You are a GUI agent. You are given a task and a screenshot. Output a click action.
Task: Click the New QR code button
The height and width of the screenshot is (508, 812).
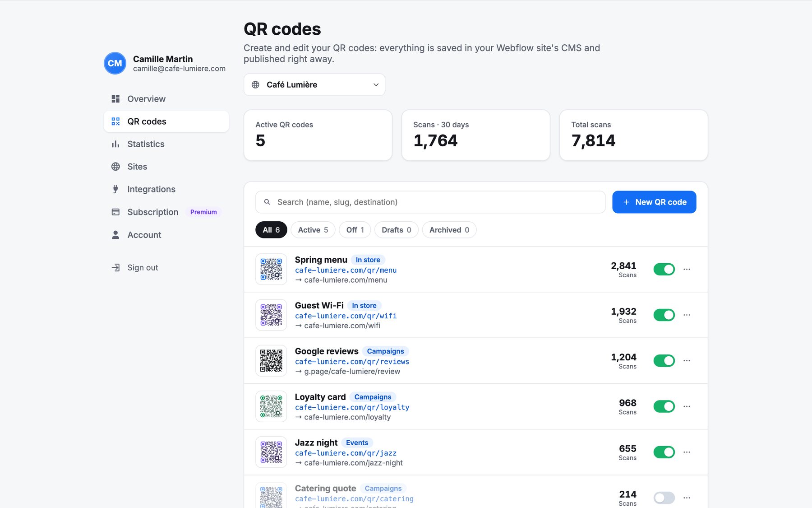pyautogui.click(x=654, y=202)
